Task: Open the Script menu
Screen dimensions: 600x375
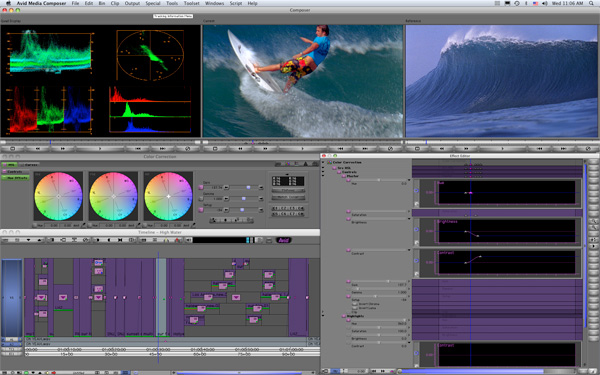Action: point(236,3)
